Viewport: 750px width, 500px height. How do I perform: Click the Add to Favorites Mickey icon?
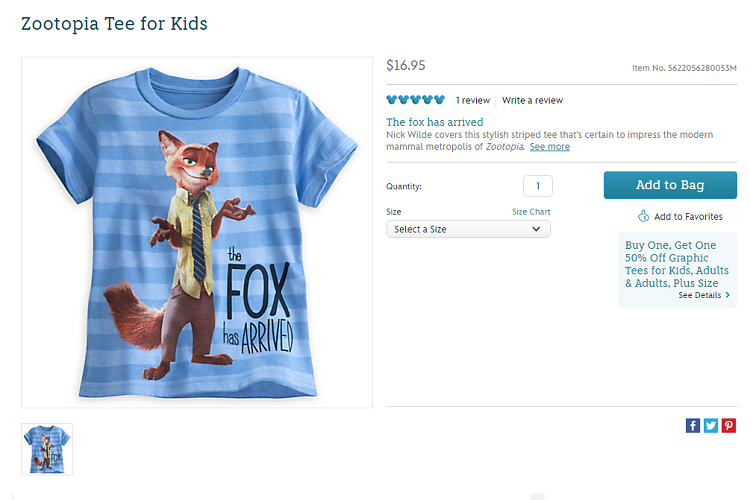pos(644,216)
